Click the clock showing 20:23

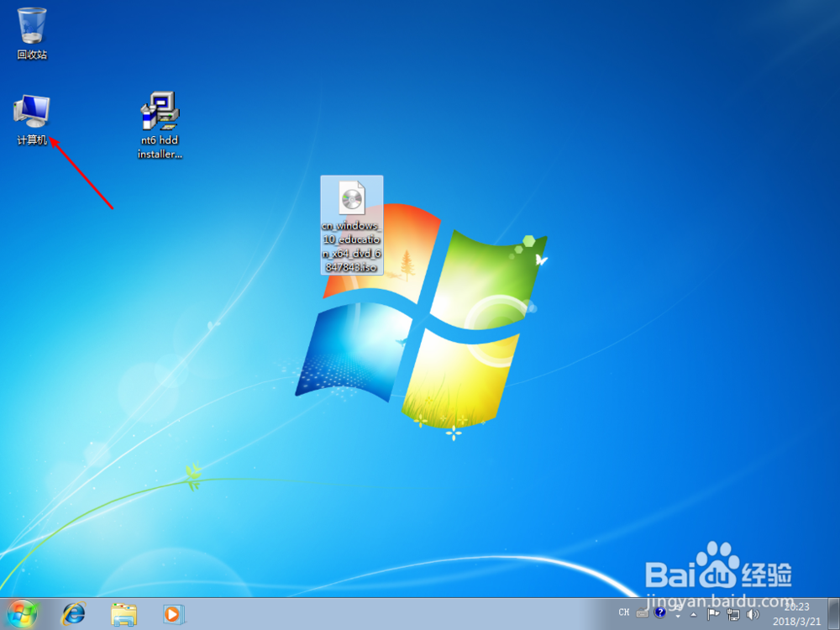(796, 615)
